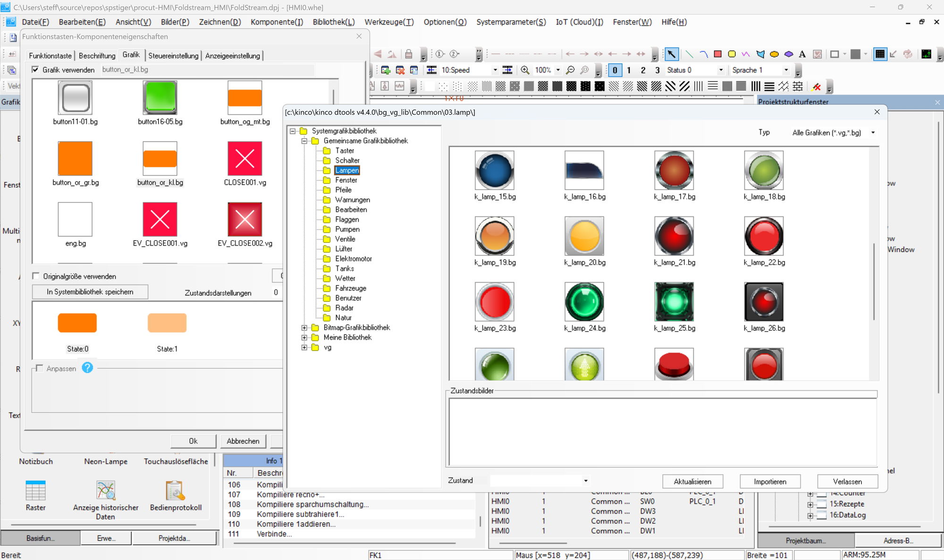Select the ellipse drawing tool
Image resolution: width=944 pixels, height=560 pixels.
click(x=774, y=54)
